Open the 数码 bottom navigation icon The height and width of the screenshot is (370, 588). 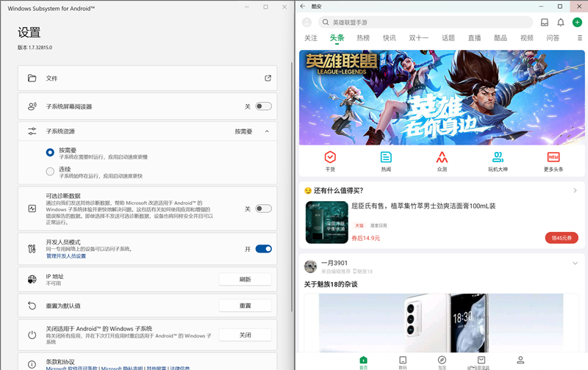403,360
